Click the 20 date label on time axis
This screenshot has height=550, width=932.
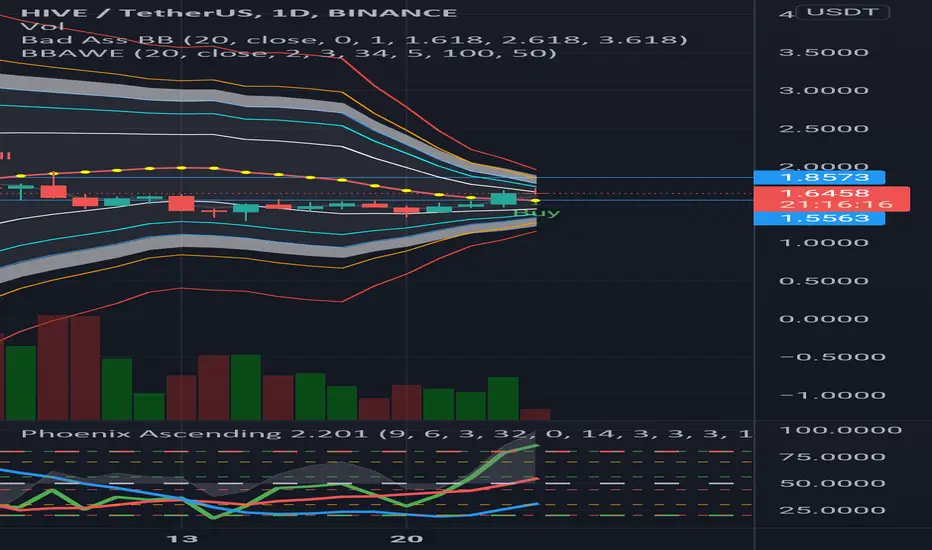point(407,539)
